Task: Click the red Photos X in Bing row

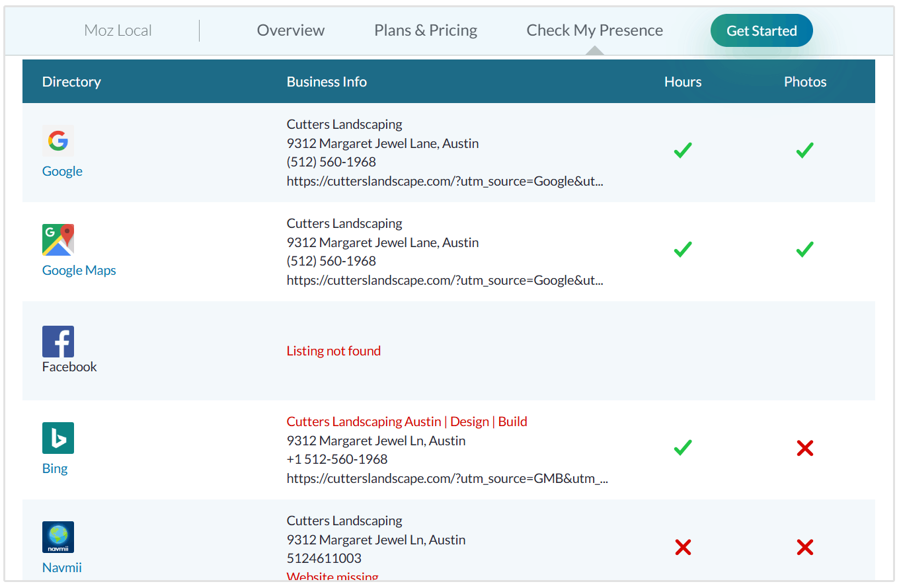Action: pos(804,449)
